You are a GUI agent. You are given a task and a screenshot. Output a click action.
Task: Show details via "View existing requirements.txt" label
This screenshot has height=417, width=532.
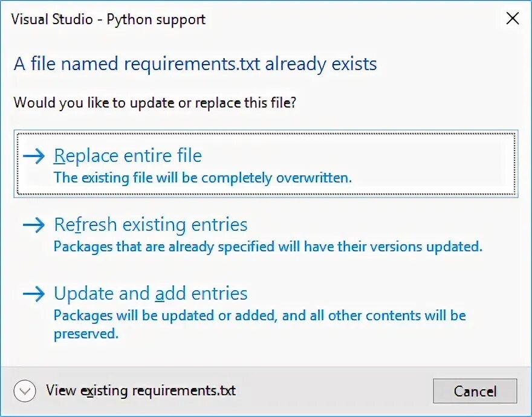[x=141, y=390]
